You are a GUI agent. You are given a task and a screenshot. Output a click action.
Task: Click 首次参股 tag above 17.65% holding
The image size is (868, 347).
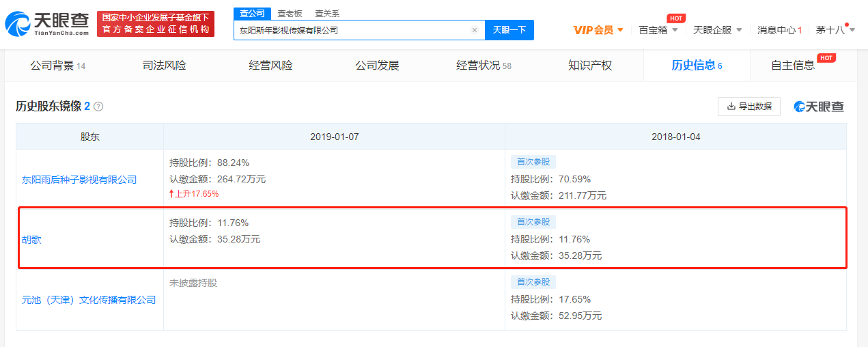tap(533, 282)
